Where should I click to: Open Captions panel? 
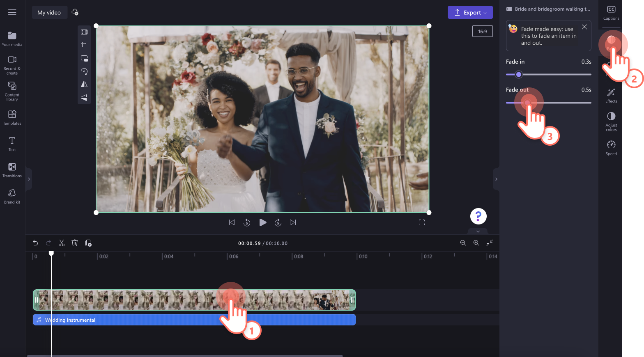(x=611, y=13)
